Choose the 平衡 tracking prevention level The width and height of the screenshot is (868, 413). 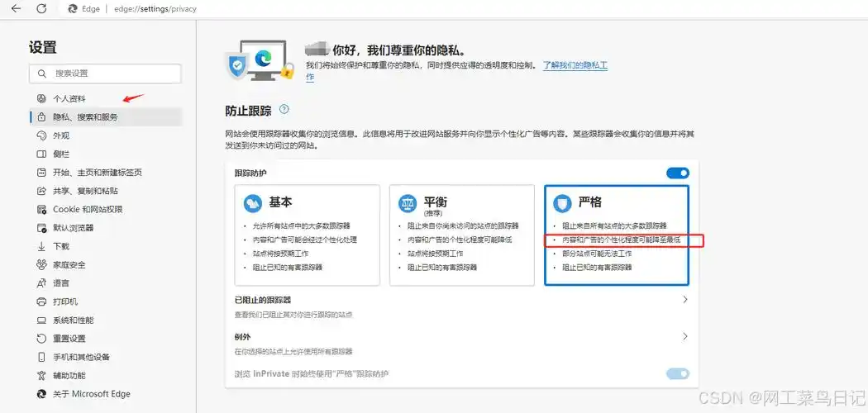pyautogui.click(x=461, y=235)
